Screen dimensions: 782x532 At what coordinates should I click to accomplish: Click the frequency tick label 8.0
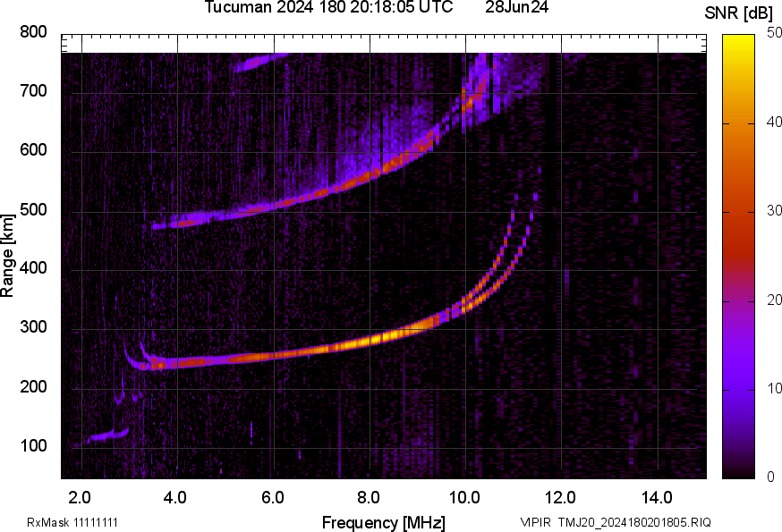click(368, 498)
